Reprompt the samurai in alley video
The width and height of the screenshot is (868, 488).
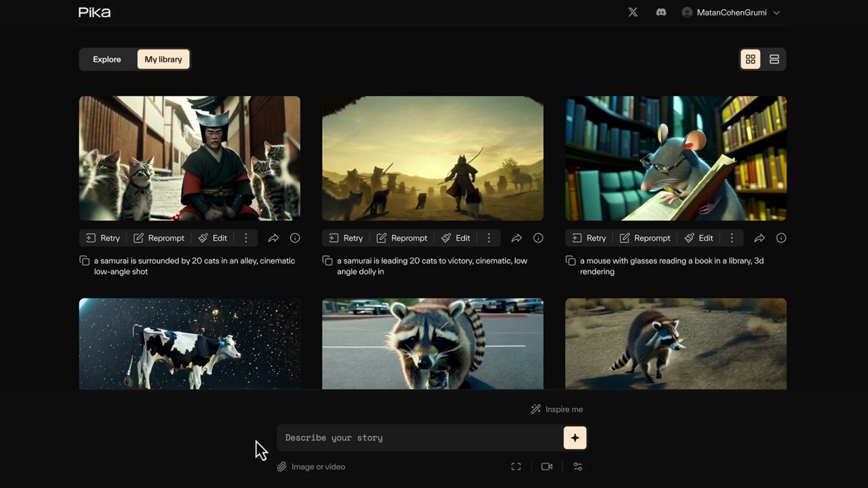[159, 238]
